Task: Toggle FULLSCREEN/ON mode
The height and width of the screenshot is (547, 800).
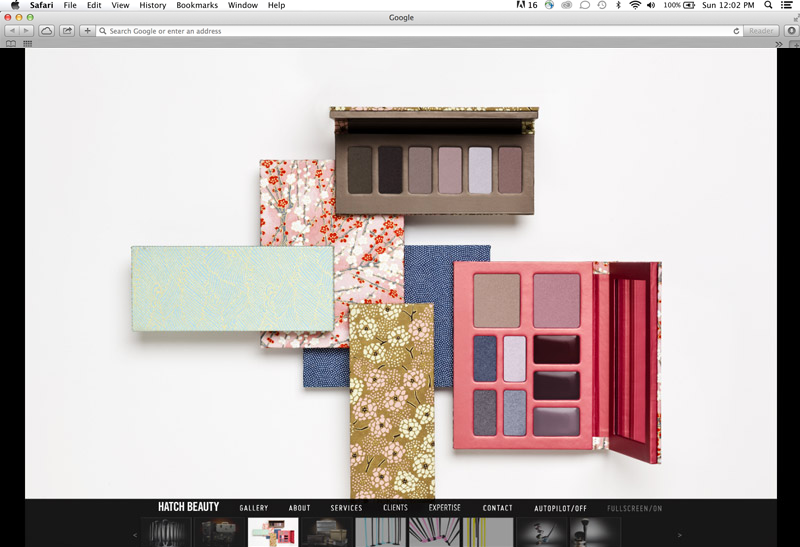Action: pyautogui.click(x=634, y=508)
